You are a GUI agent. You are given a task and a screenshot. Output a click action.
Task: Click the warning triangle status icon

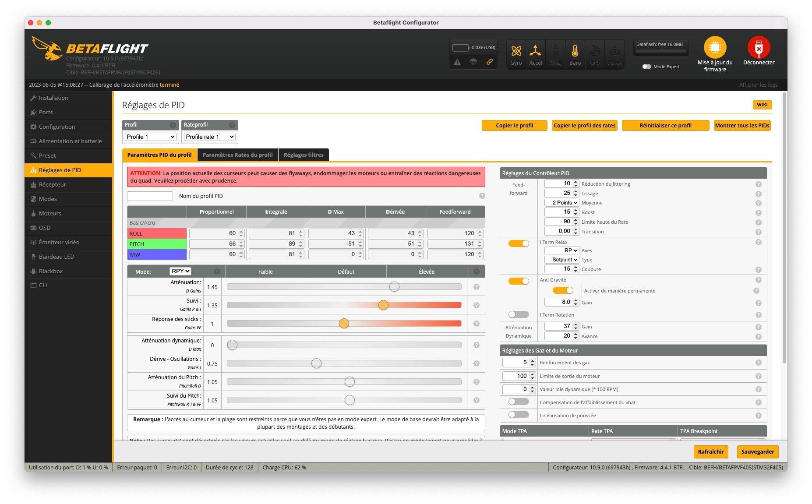click(457, 62)
